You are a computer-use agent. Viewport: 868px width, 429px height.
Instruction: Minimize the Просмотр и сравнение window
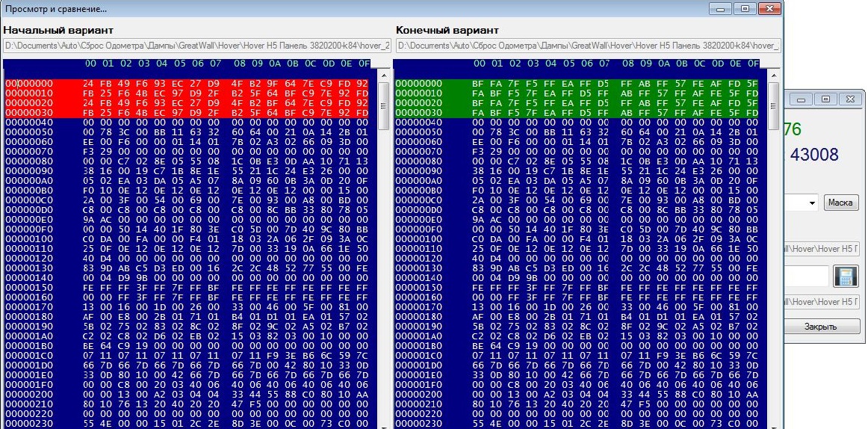[720, 8]
